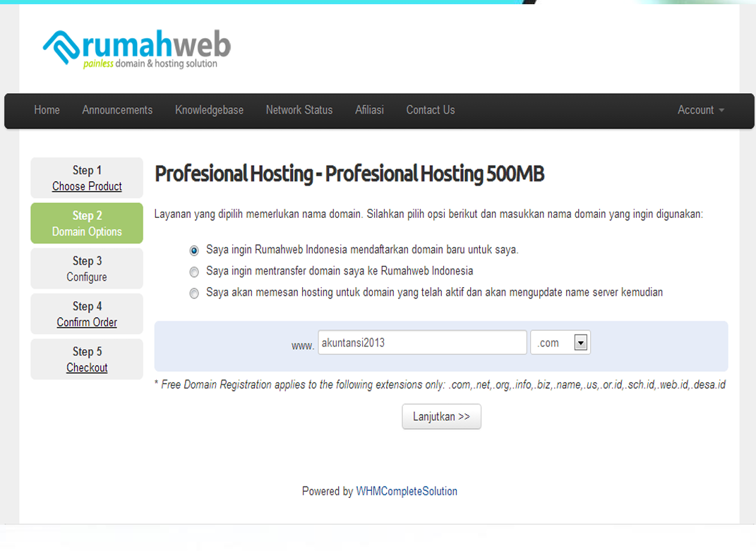The height and width of the screenshot is (553, 756).
Task: View Network Status page
Action: [299, 110]
